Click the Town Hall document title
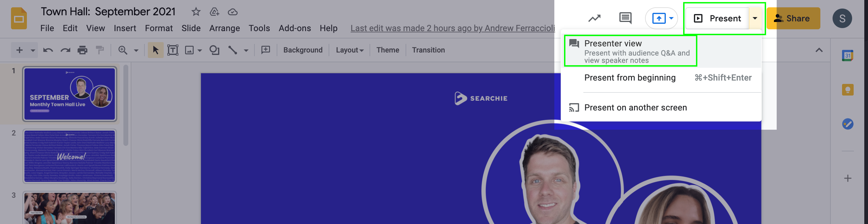This screenshot has width=868, height=224. 108,12
